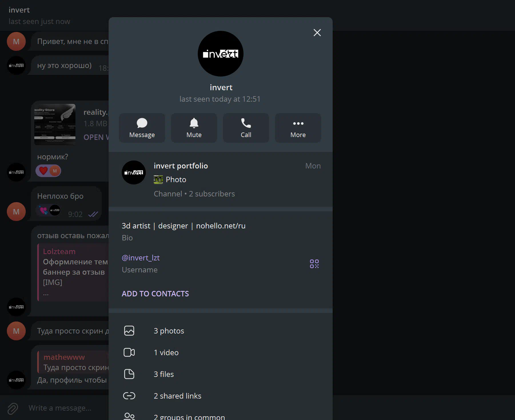Click the three dots icon above More
Viewport: 515px width, 420px height.
click(x=298, y=123)
